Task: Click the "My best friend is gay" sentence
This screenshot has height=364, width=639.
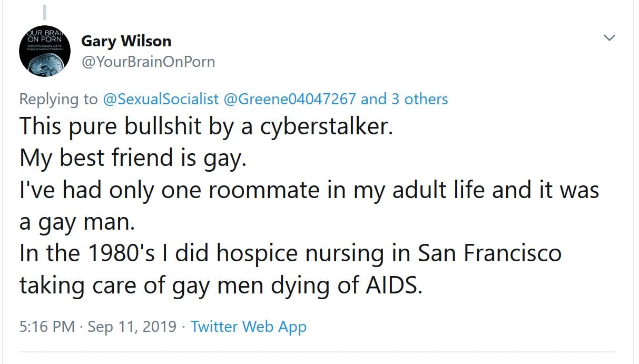Action: coord(133,158)
